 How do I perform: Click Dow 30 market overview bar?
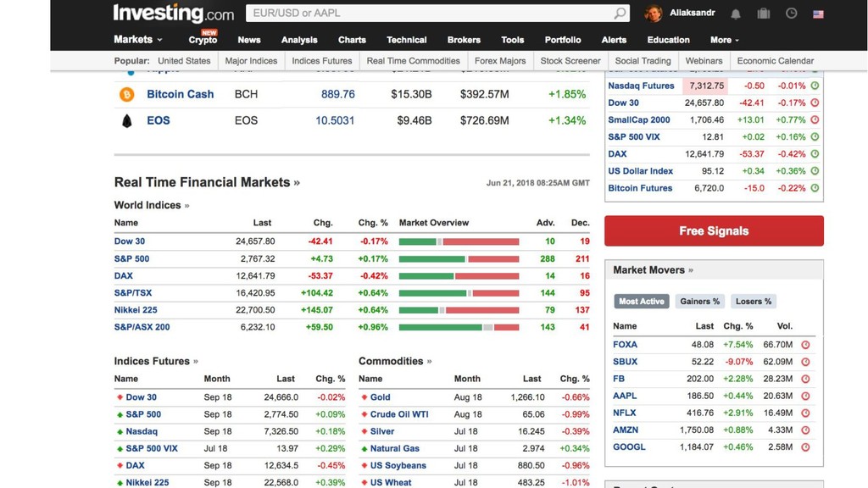coord(459,241)
